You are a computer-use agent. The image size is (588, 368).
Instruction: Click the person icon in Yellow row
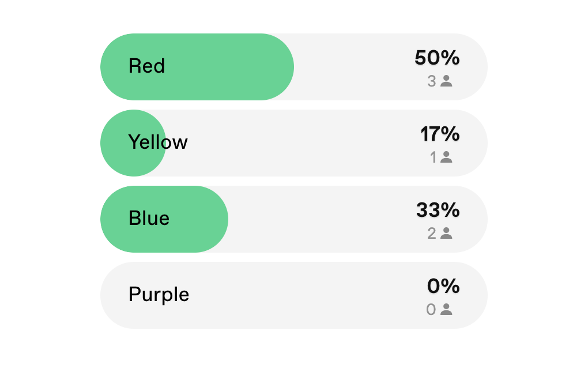(446, 157)
